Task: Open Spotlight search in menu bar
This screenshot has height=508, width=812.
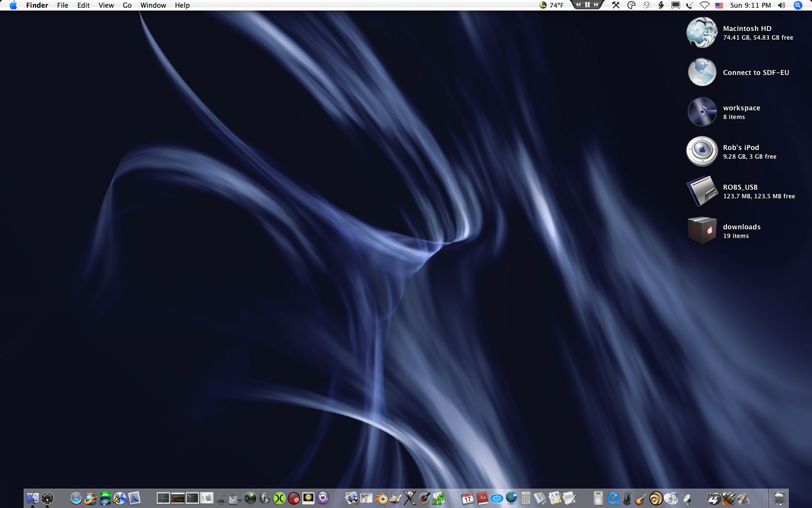Action: (798, 5)
